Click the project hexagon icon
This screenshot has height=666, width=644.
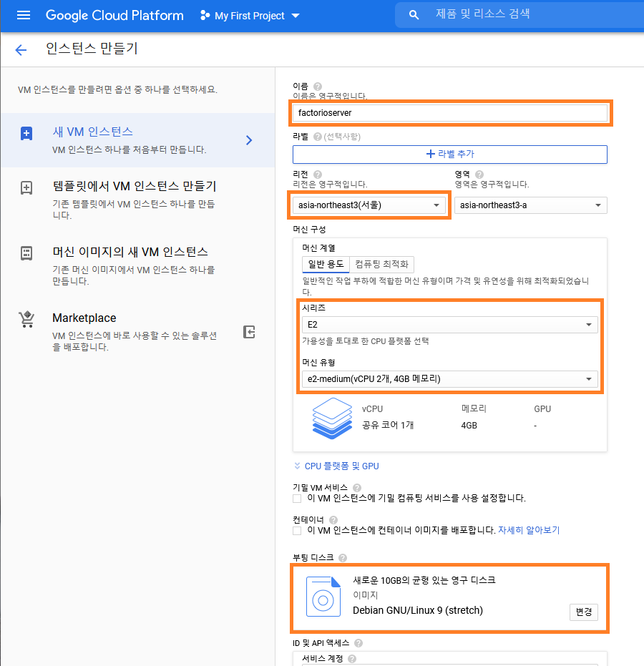[x=205, y=15]
